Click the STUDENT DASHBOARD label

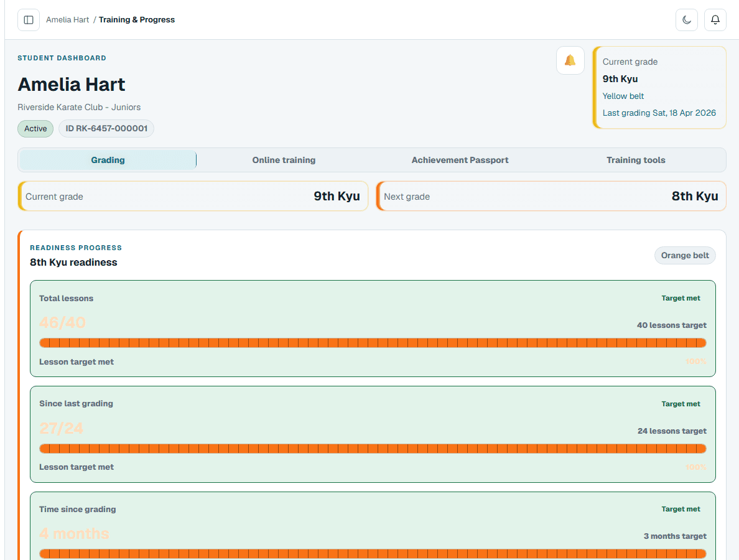(62, 58)
